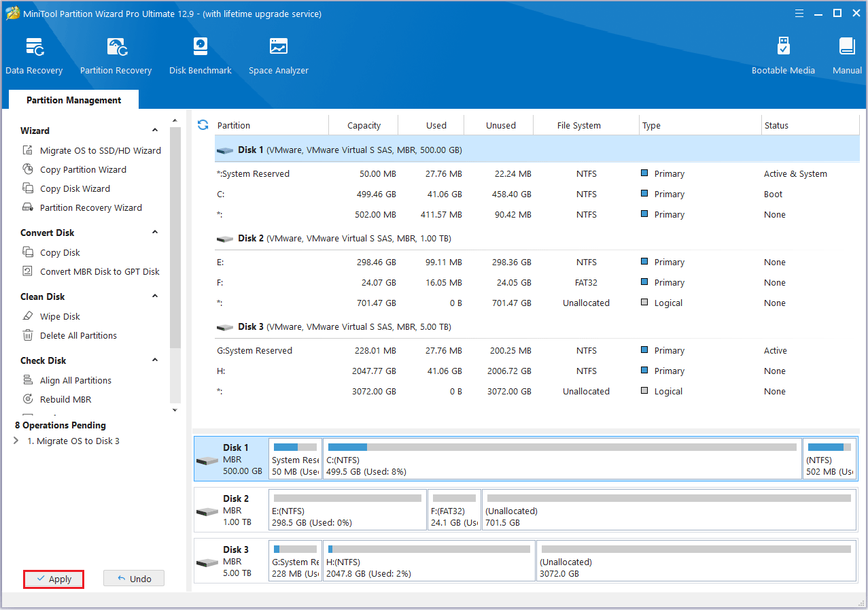Launch Partition Recovery

click(x=116, y=54)
